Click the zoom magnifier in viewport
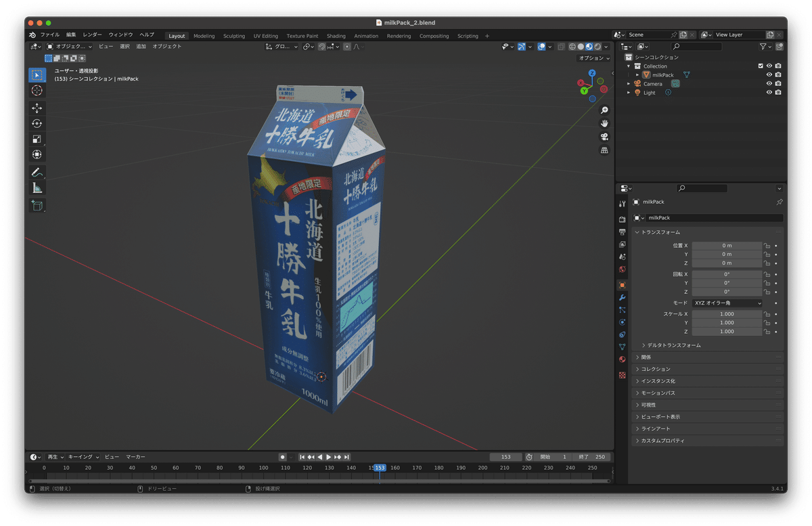Screen dimensions: 812x526 point(604,110)
